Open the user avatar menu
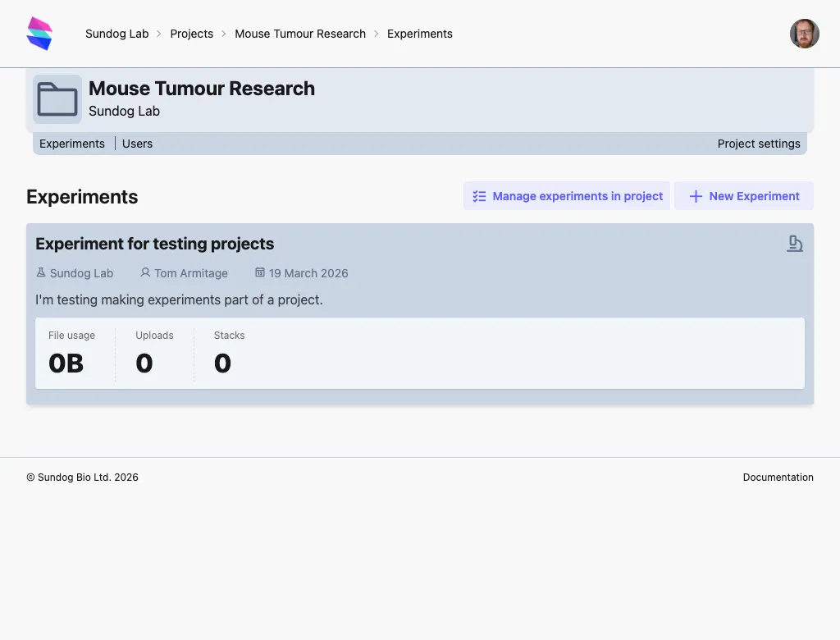This screenshot has height=640, width=840. coord(804,34)
